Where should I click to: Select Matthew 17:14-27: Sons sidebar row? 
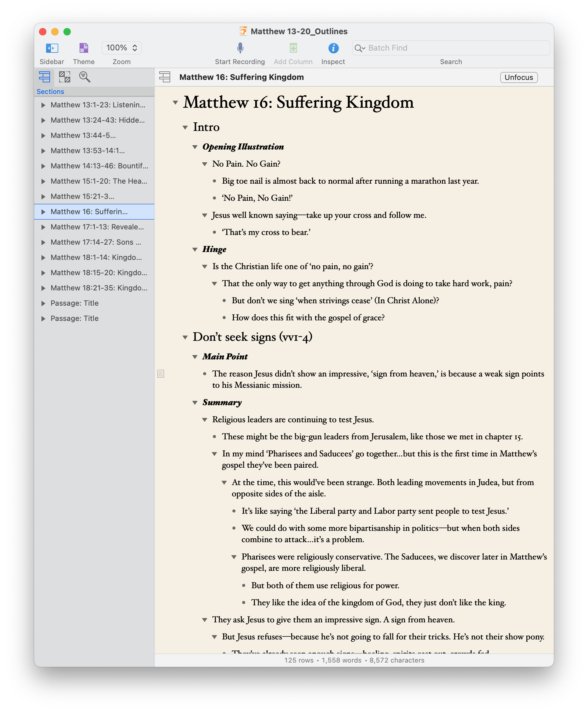click(x=94, y=242)
